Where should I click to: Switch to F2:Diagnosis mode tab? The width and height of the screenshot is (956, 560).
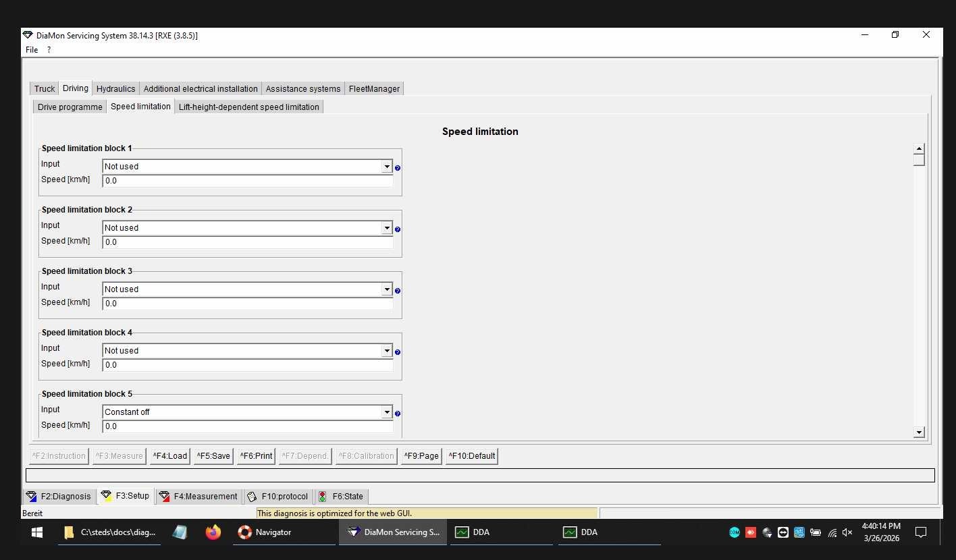pyautogui.click(x=59, y=497)
